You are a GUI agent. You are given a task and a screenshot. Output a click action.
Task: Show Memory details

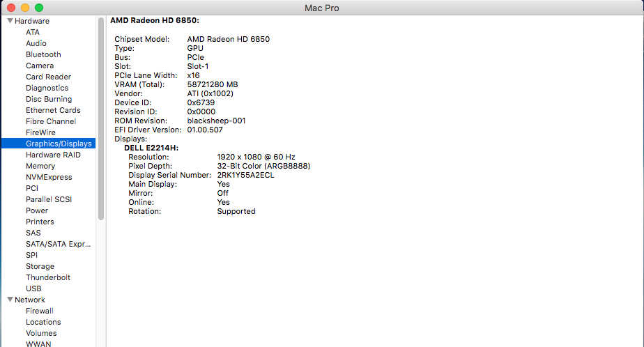coord(40,166)
